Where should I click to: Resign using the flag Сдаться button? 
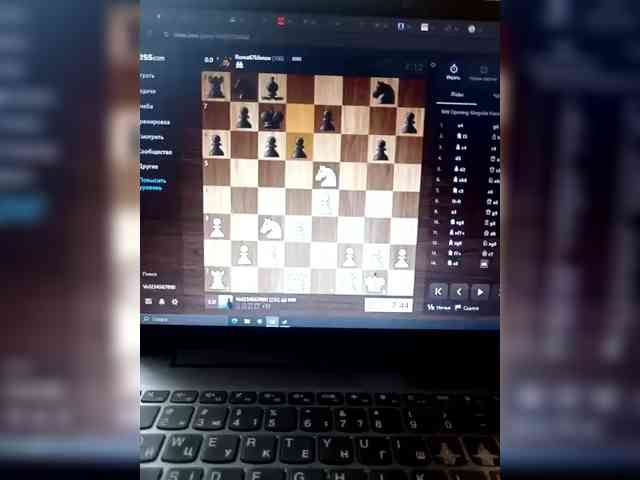click(x=467, y=308)
